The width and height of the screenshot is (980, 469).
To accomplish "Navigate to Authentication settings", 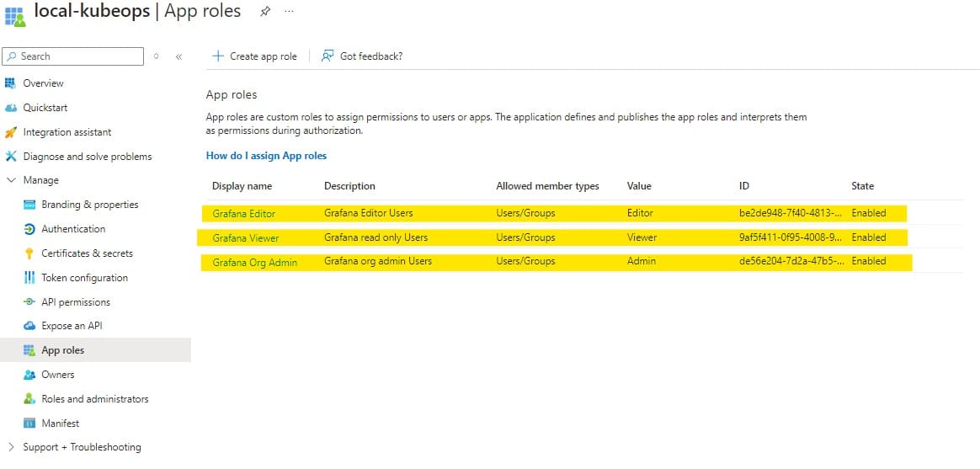I will point(73,229).
